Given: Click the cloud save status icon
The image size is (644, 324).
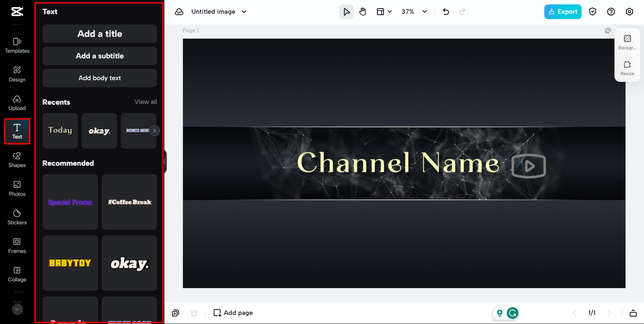Looking at the screenshot, I should pos(179,12).
